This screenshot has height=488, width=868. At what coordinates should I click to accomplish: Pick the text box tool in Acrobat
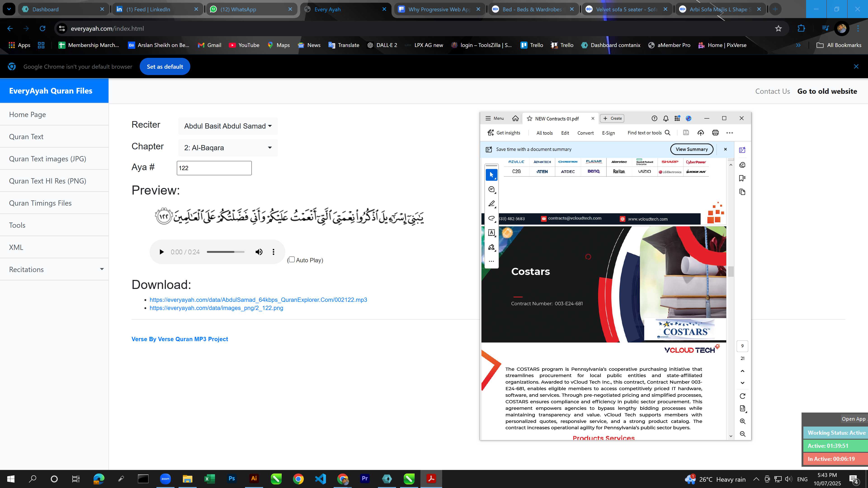click(x=491, y=233)
